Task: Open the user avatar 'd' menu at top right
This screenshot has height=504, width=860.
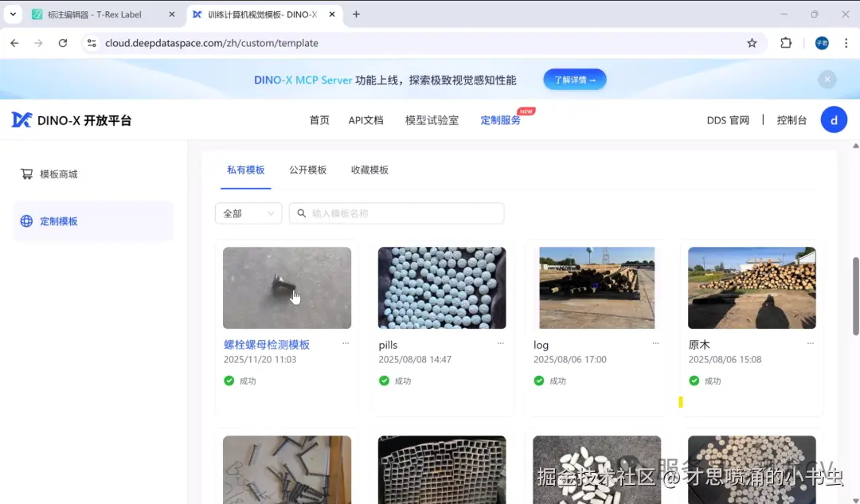Action: pos(834,119)
